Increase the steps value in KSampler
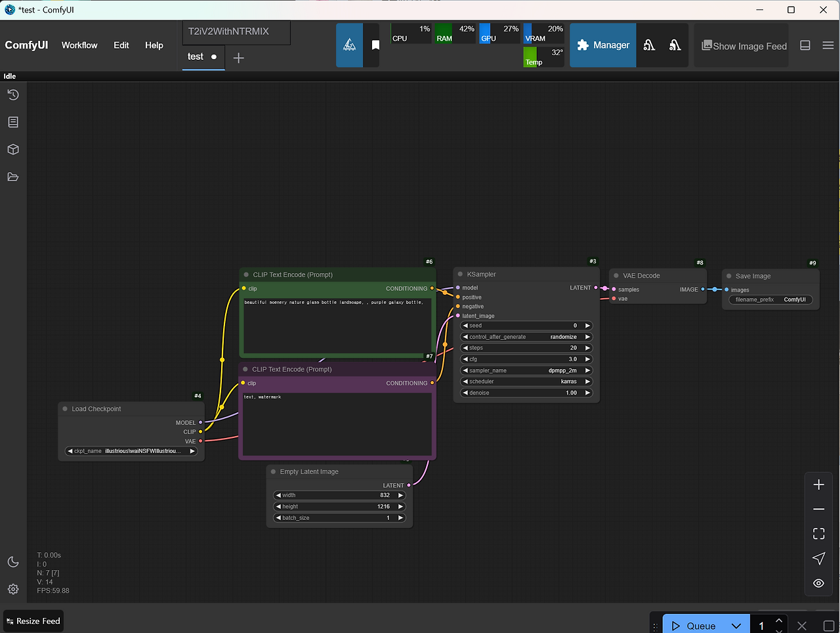840x633 pixels. point(588,348)
